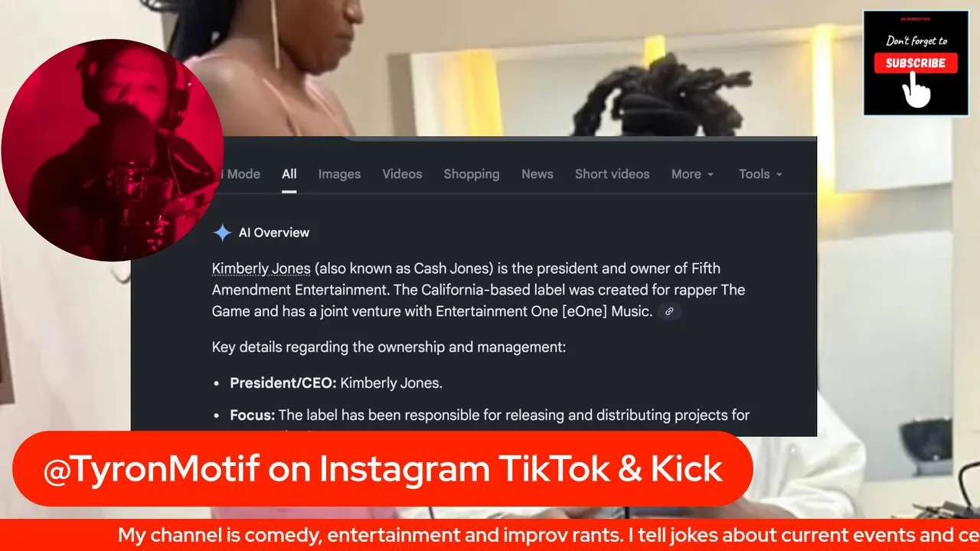Screen dimensions: 980x551
Task: Click the circular red webcam thumbnail
Action: click(x=112, y=150)
